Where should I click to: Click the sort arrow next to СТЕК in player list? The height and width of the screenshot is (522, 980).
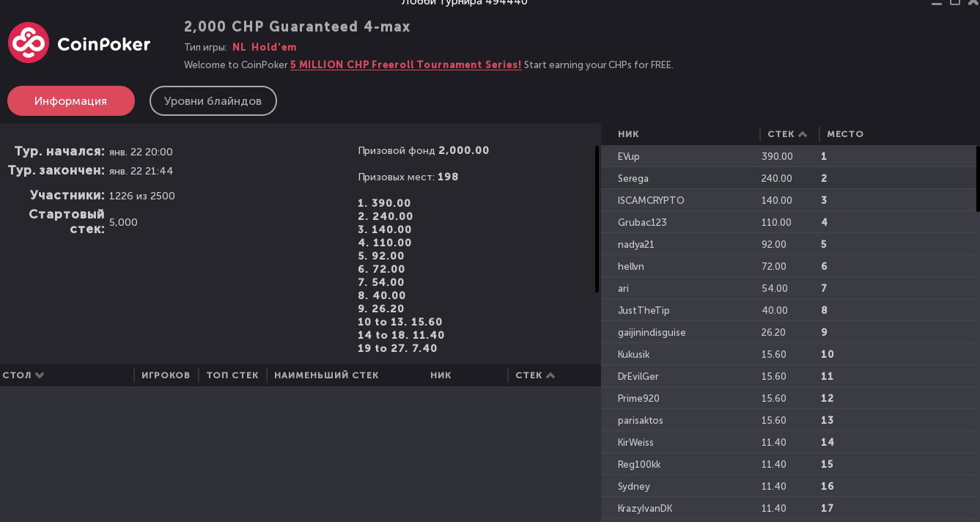(x=803, y=134)
